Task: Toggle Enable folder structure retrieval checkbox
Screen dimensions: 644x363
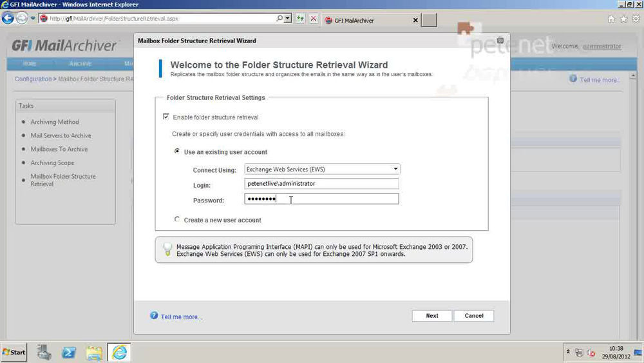Action: [166, 117]
